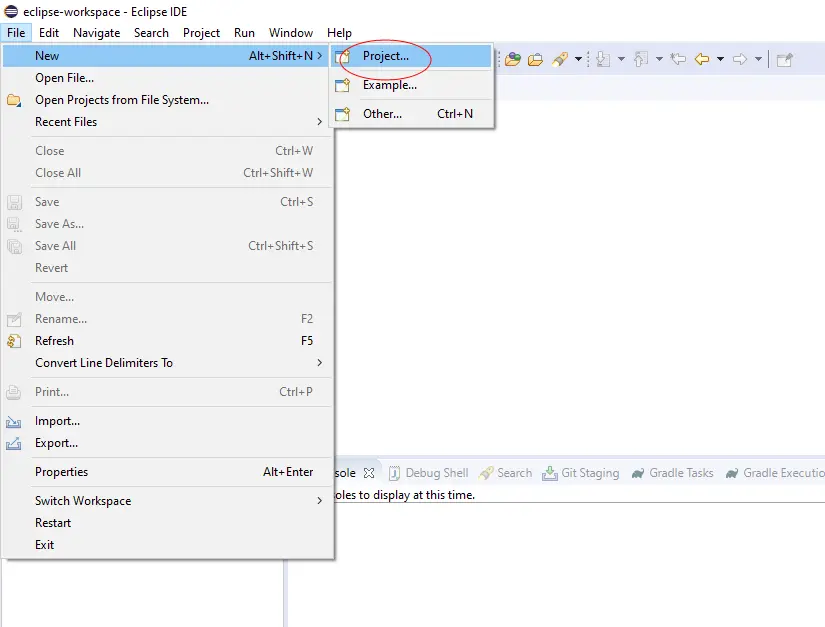The height and width of the screenshot is (627, 825).
Task: Click the Forward navigation arrow
Action: 740,59
